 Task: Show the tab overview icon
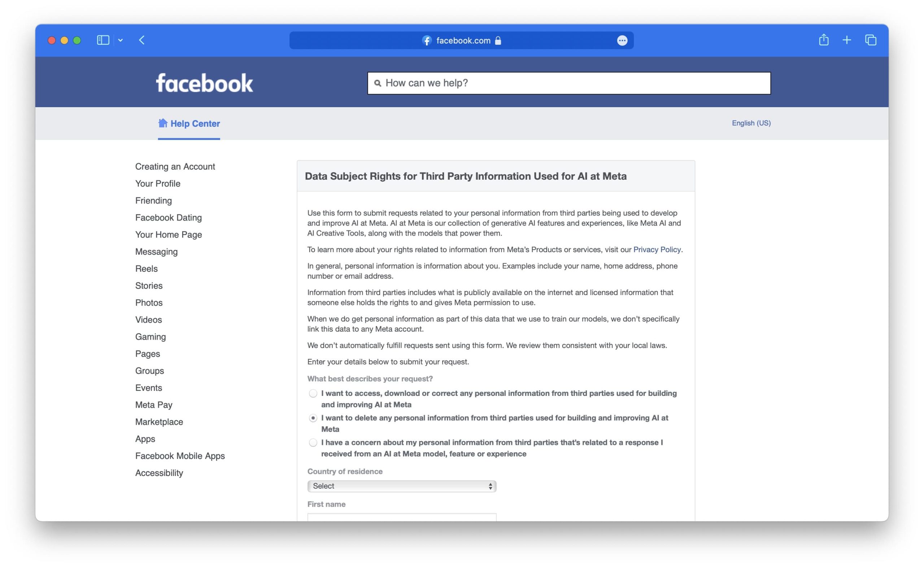coord(870,40)
